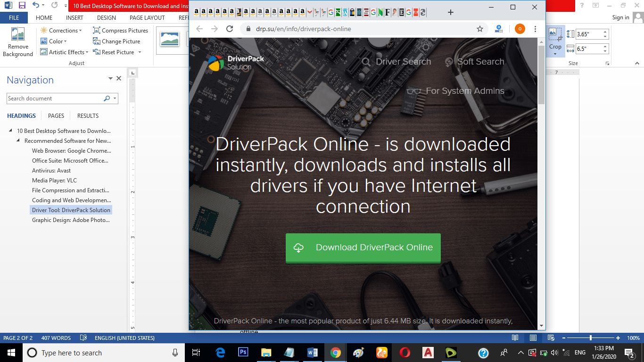The width and height of the screenshot is (644, 362).
Task: Click Download DriverPack Online button
Action: [363, 247]
